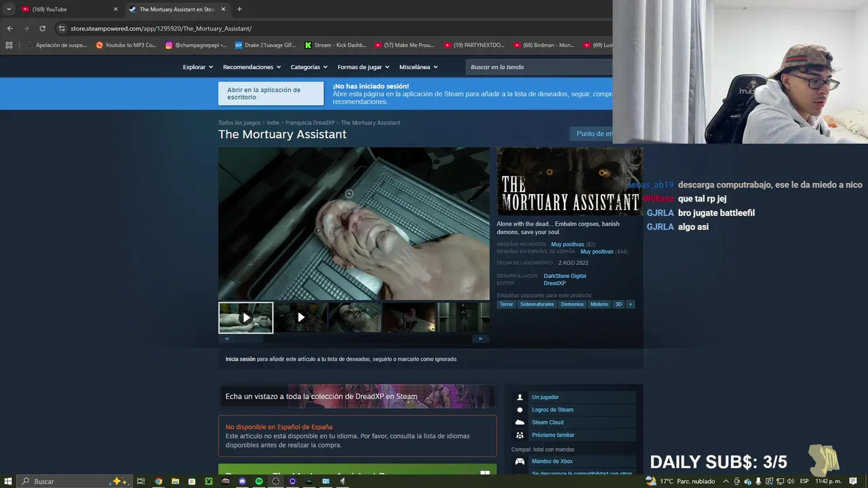Screen dimensions: 868x488
Task: Select the 3D tag
Action: (618, 304)
